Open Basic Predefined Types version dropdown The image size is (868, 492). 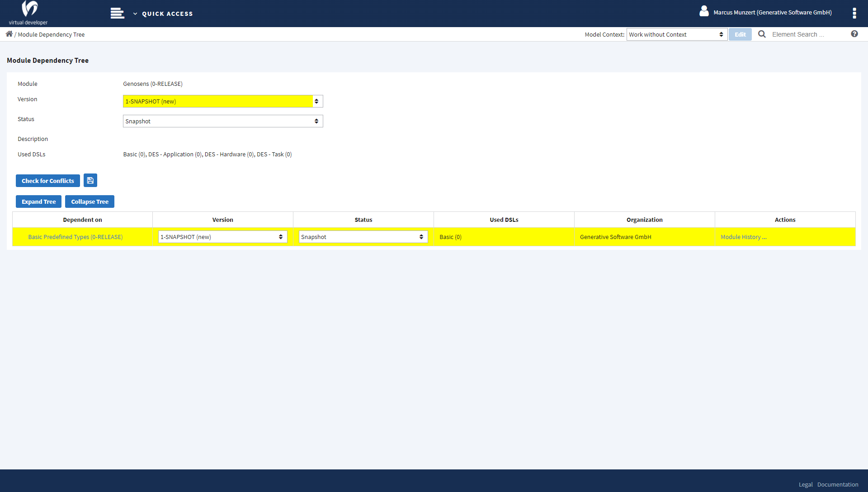click(x=223, y=237)
